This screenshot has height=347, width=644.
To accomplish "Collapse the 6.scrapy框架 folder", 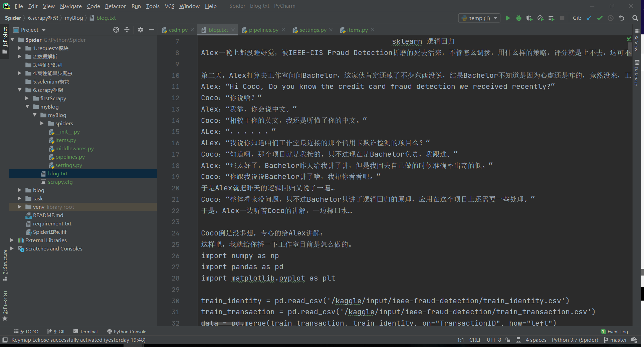I will click(x=20, y=90).
